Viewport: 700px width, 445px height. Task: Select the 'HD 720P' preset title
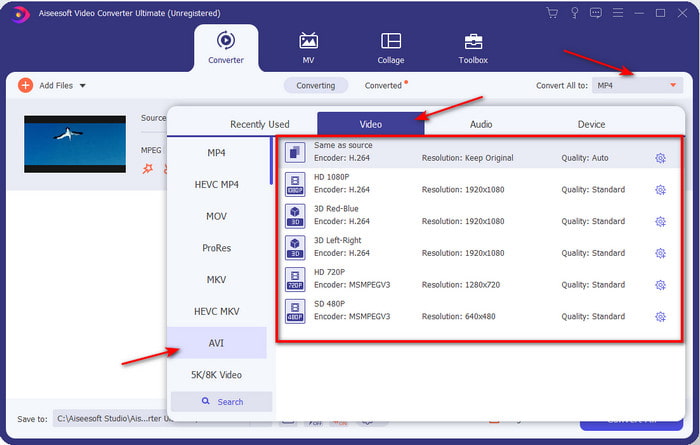(329, 272)
